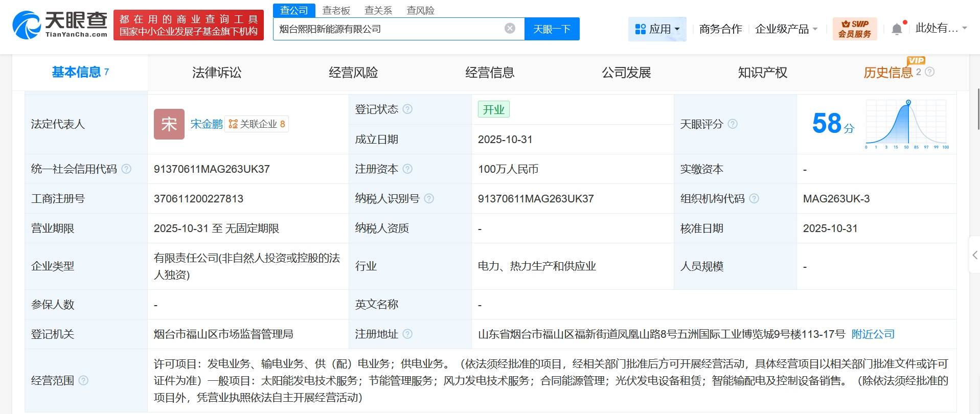Click the industry value 电力、热力生产和供应业

(x=537, y=266)
